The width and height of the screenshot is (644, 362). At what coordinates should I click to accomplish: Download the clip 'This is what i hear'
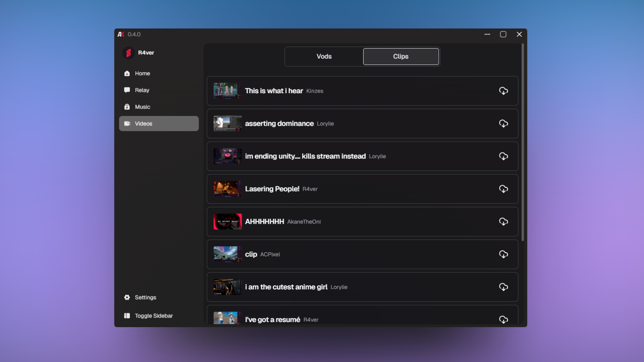tap(503, 90)
